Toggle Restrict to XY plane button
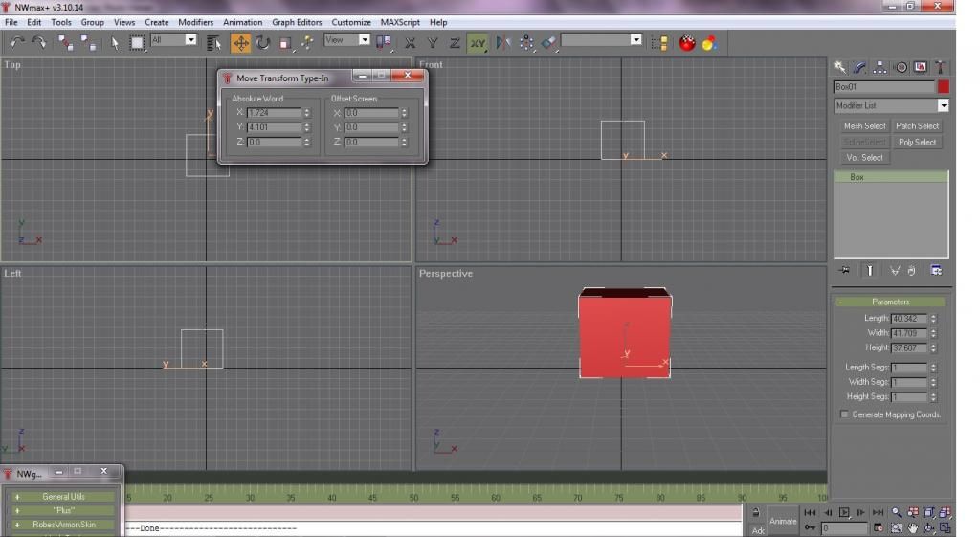Image resolution: width=980 pixels, height=537 pixels. tap(478, 42)
